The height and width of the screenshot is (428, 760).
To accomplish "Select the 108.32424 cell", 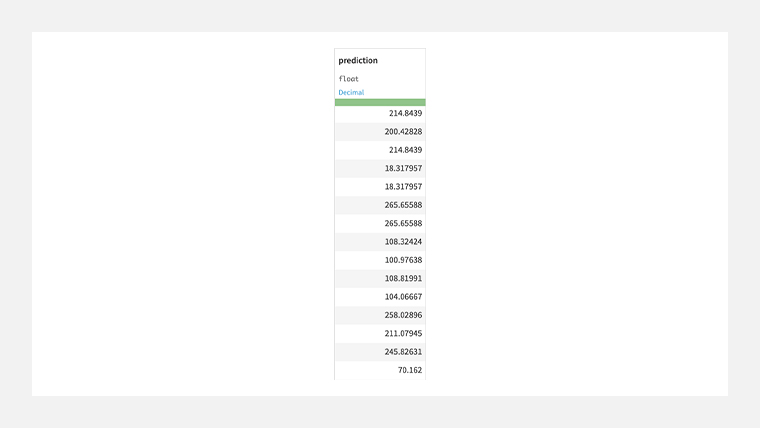I will click(x=380, y=242).
